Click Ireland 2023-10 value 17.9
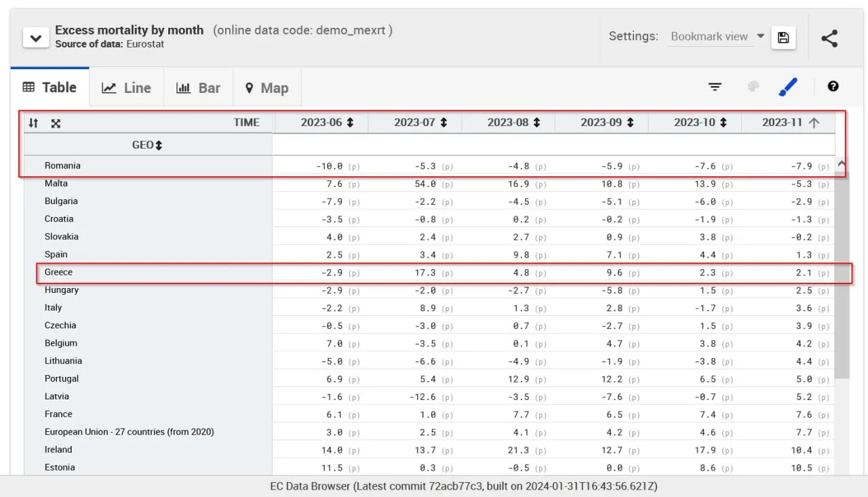This screenshot has width=868, height=497. coord(705,450)
